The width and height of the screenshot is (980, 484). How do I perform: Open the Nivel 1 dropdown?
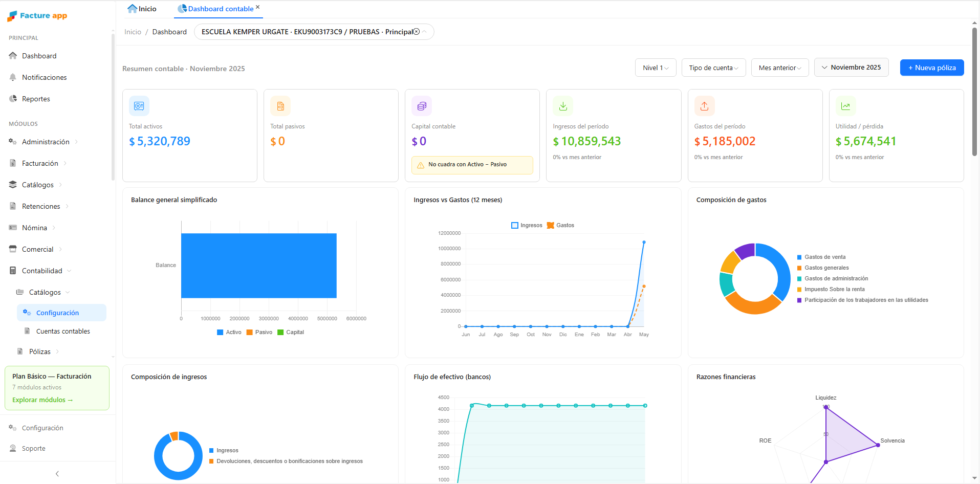656,68
